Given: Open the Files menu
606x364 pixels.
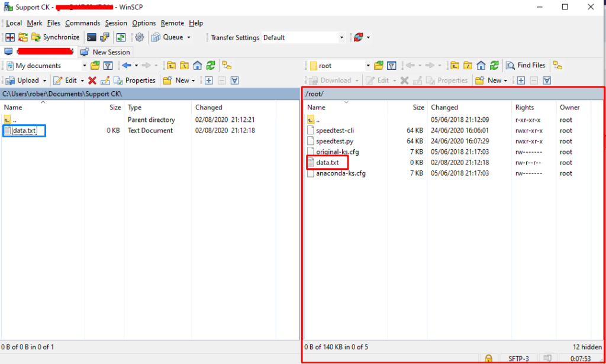Looking at the screenshot, I should 54,23.
